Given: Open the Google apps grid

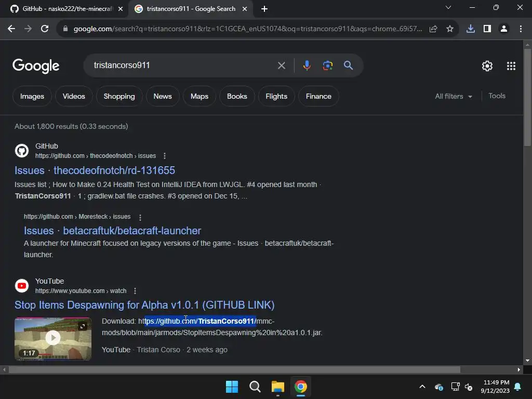Looking at the screenshot, I should 511,66.
